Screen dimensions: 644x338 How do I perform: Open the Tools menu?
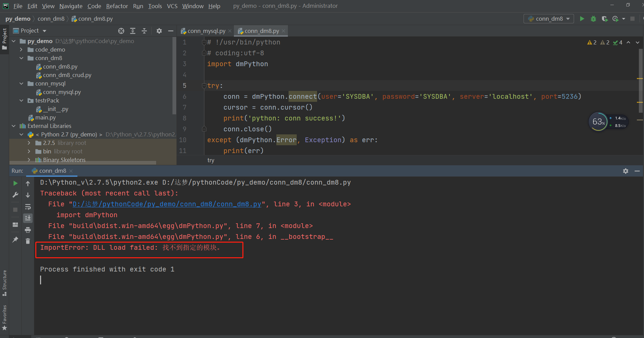pos(155,6)
